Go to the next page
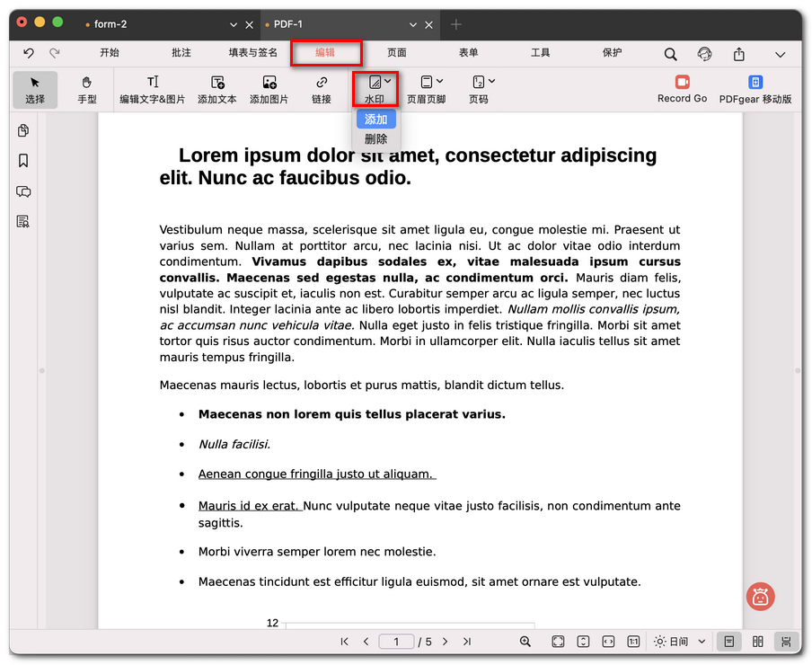The width and height of the screenshot is (812, 665). click(445, 642)
